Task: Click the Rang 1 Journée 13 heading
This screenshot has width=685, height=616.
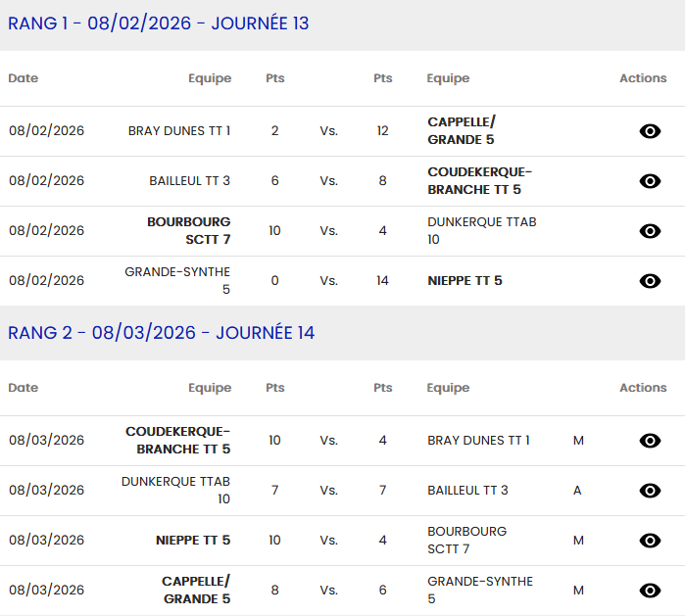Action: 159,24
